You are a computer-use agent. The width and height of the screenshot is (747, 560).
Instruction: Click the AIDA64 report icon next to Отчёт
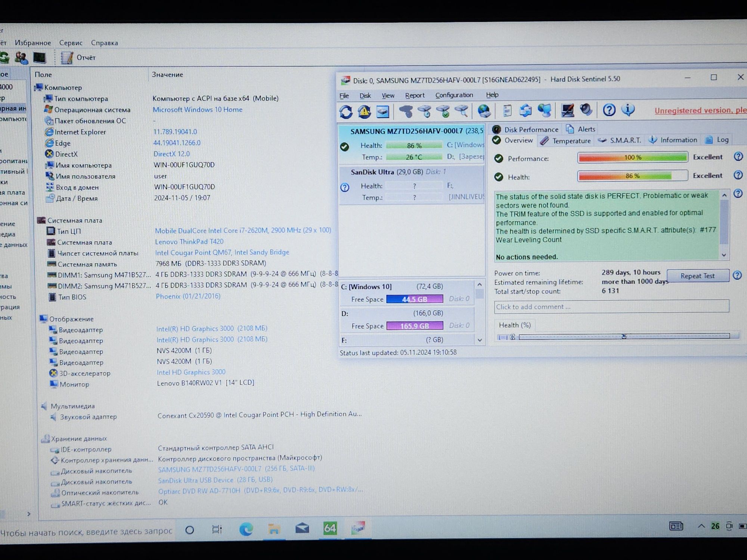[67, 57]
